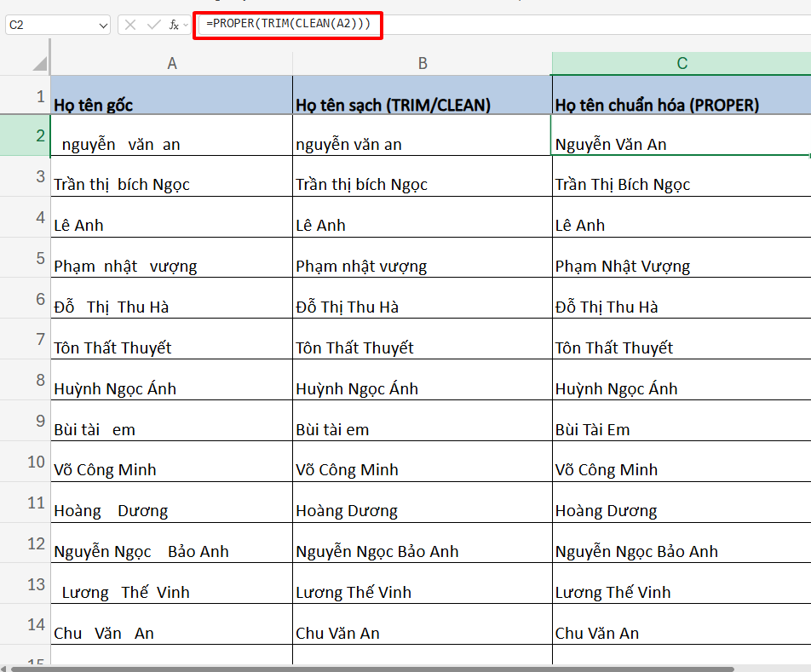This screenshot has height=672, width=811.
Task: Expand the function dropdown next to fx
Action: point(186,25)
